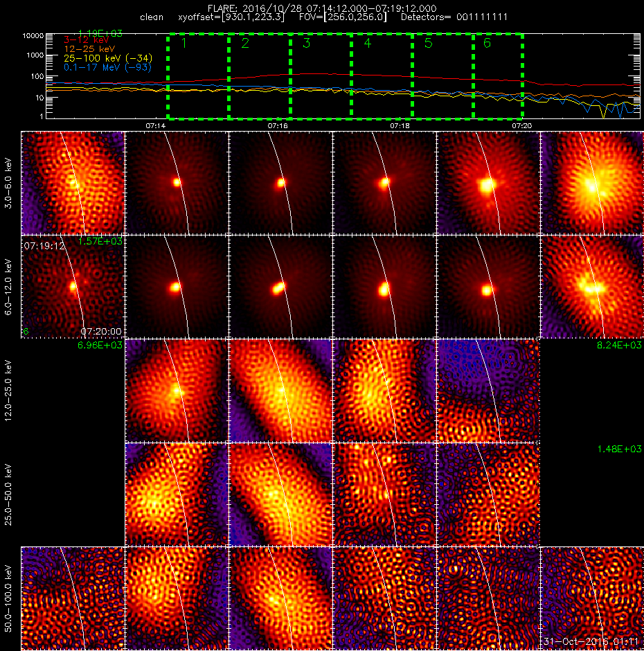This screenshot has height=651, width=644.
Task: Click the green 1.48E+03 peak value
Action: click(619, 449)
